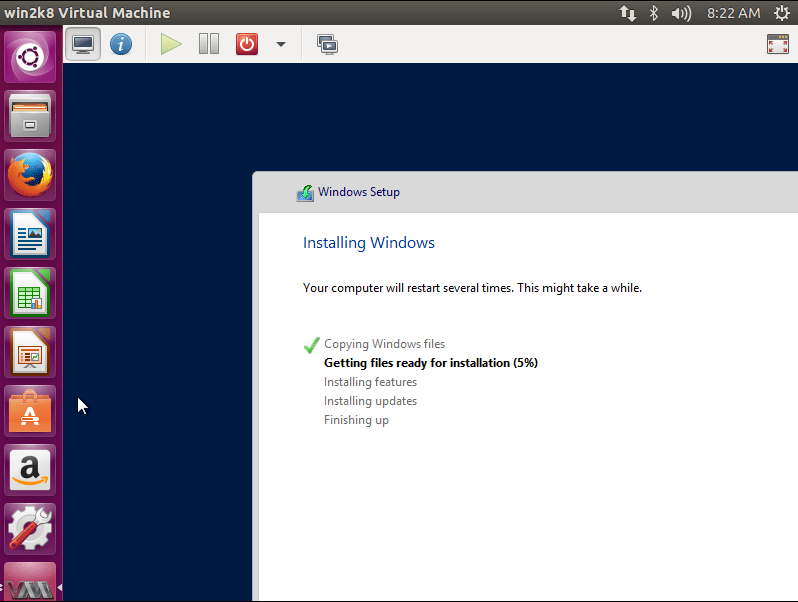The height and width of the screenshot is (602, 798).
Task: Open Ubuntu Dash search
Action: [x=30, y=56]
